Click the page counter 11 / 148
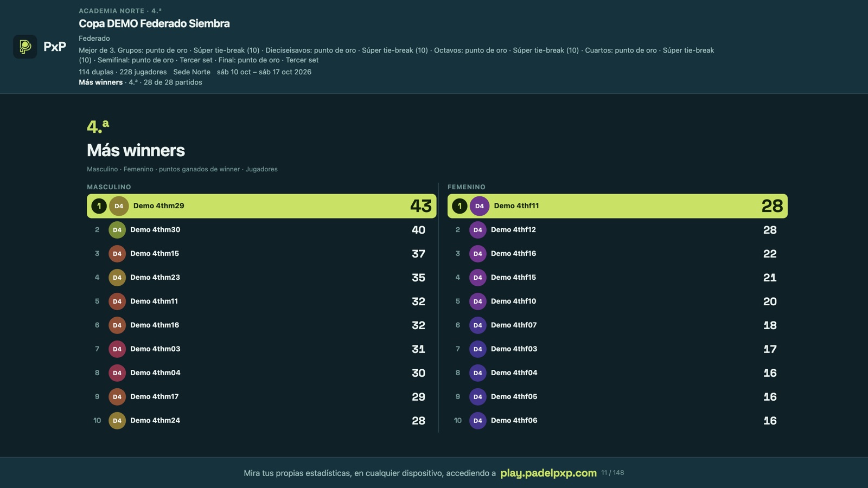The image size is (868, 488). (612, 473)
